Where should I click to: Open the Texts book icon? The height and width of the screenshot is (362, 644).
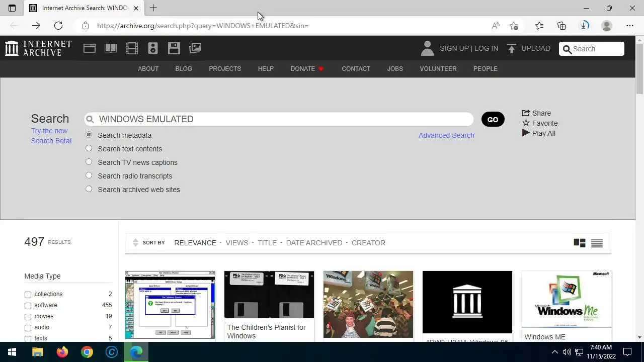(111, 48)
